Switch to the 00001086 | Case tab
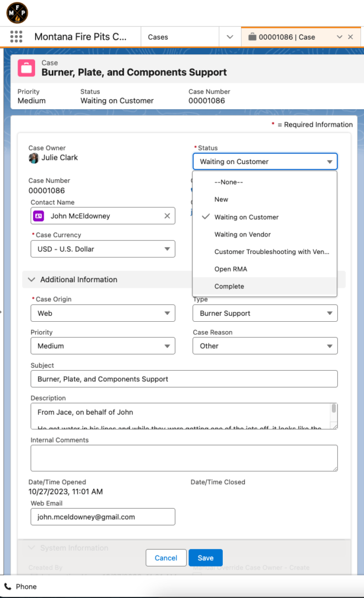 (286, 37)
